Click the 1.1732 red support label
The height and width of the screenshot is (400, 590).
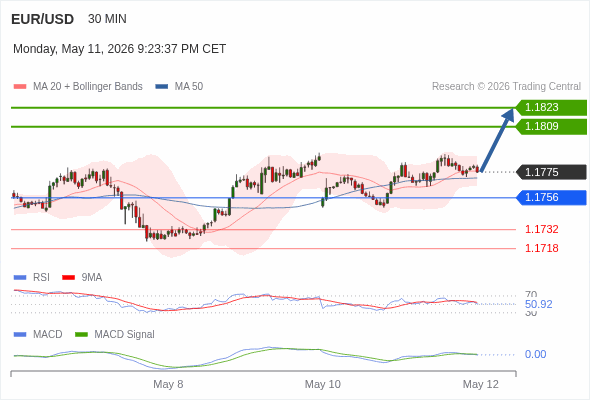click(x=541, y=229)
